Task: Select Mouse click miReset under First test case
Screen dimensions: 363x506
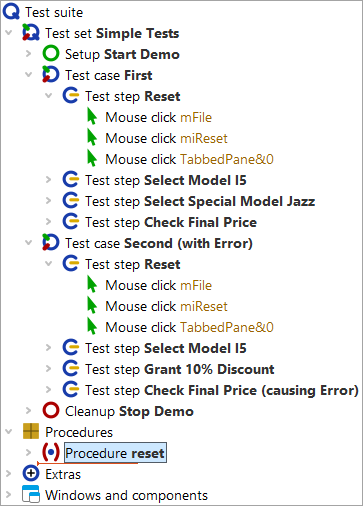Action: coord(166,138)
